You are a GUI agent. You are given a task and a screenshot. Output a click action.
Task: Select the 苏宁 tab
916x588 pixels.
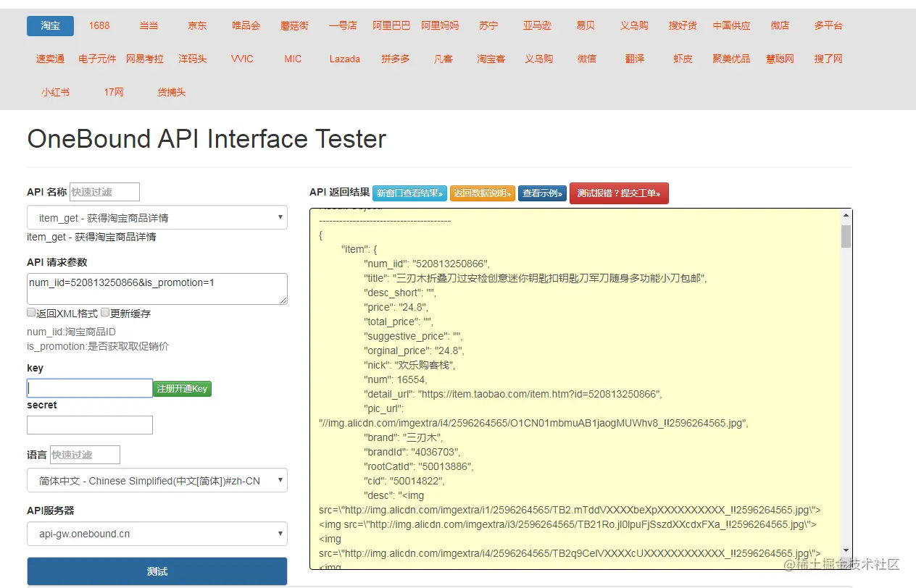(488, 25)
